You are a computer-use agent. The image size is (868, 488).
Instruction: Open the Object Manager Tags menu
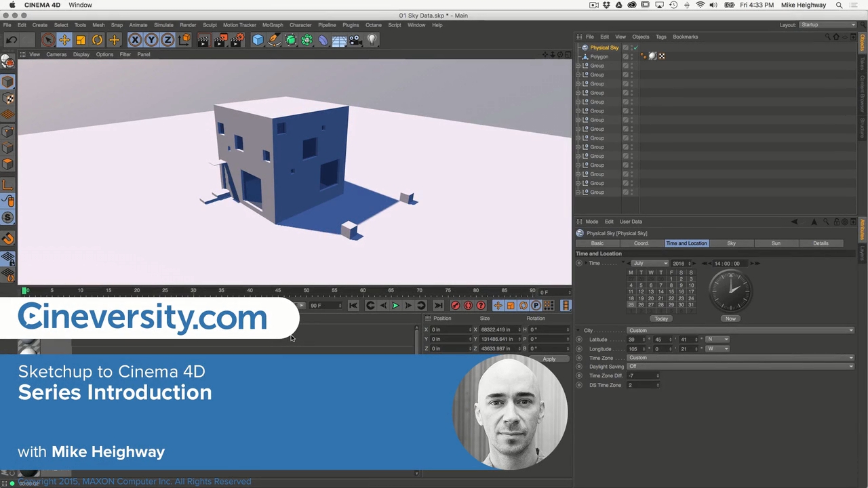point(661,37)
